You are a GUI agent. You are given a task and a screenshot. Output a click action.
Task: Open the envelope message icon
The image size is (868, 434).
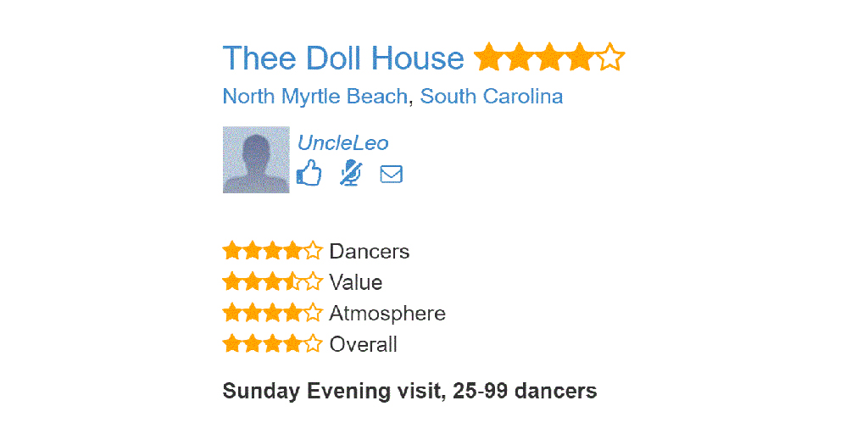[392, 174]
